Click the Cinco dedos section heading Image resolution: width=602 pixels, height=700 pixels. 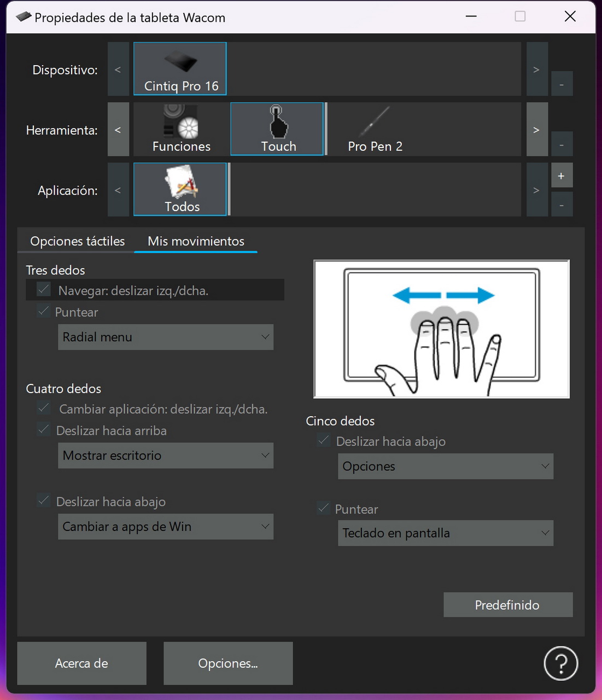pos(340,421)
